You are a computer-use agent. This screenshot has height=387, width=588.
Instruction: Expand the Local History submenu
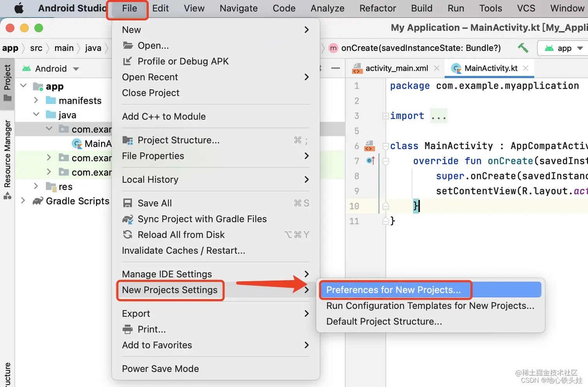tap(216, 180)
